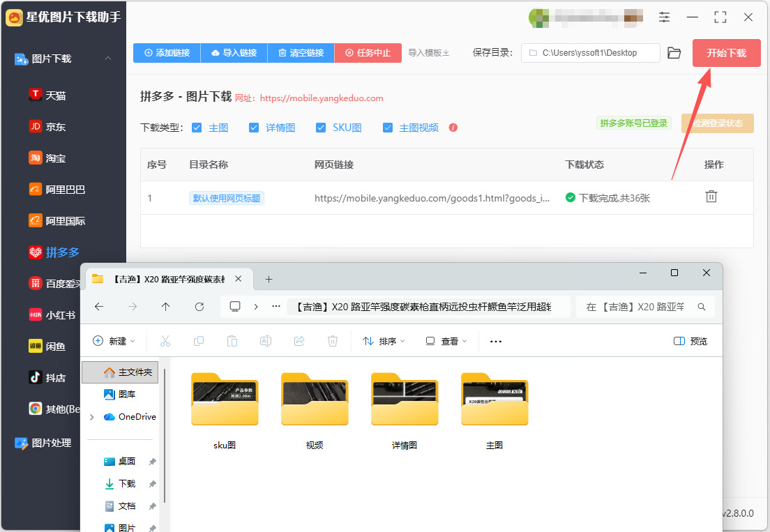Viewport: 770px width, 532px height.
Task: Open the mobile.yangkeduo.com URL link
Action: click(x=322, y=98)
